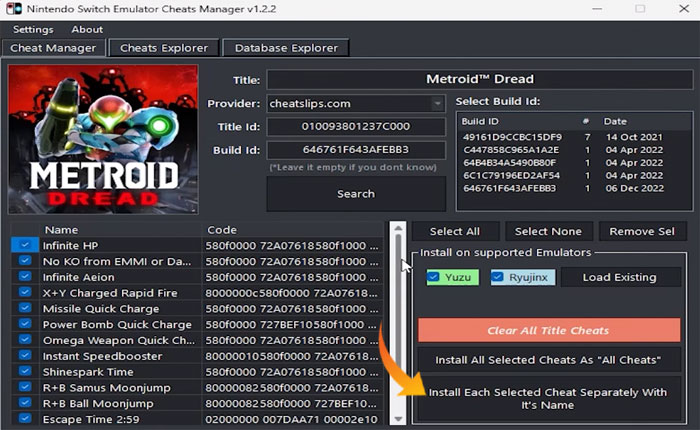This screenshot has width=700, height=430.
Task: Toggle the Missile Quick Charge checkbox
Action: tap(25, 309)
